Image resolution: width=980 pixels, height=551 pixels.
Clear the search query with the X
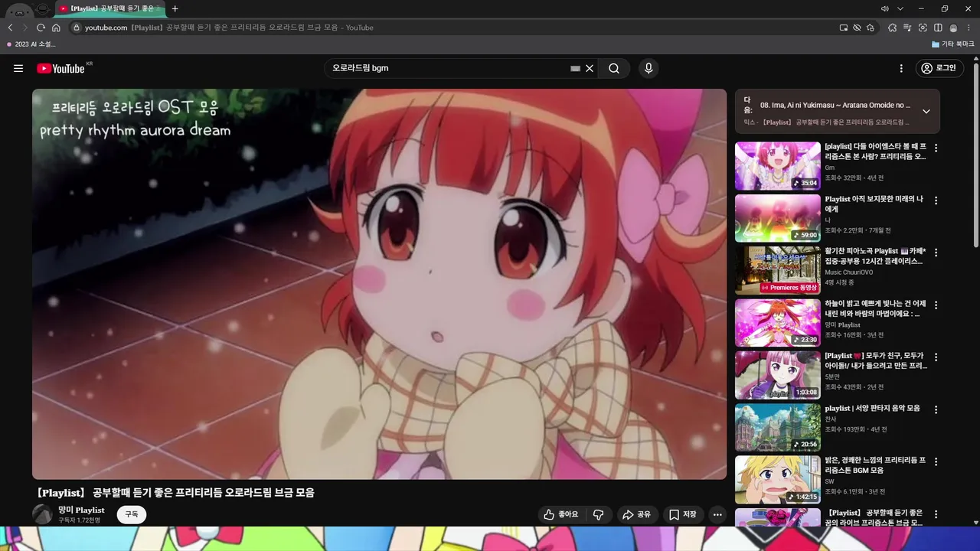(x=590, y=68)
